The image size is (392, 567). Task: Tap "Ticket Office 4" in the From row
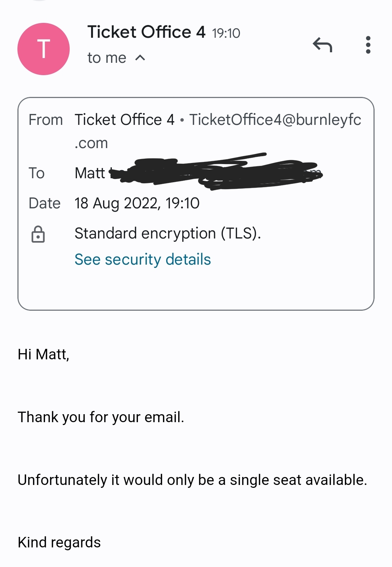pos(124,120)
